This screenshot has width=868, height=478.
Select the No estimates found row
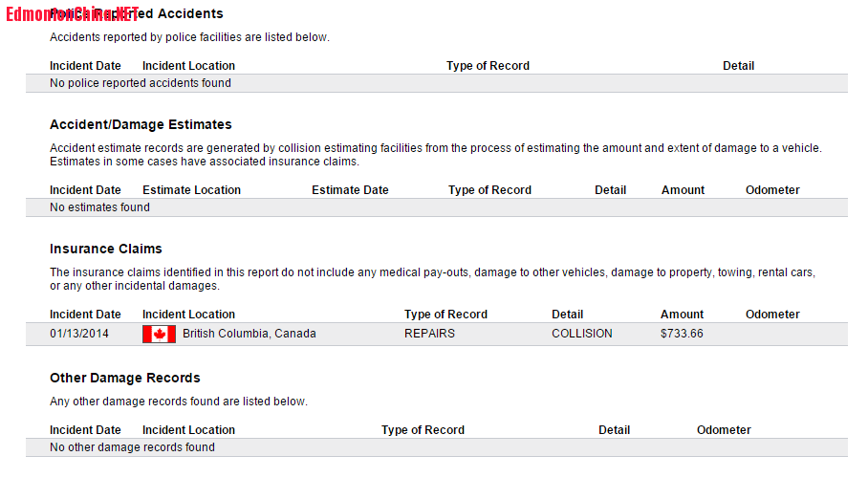(436, 207)
